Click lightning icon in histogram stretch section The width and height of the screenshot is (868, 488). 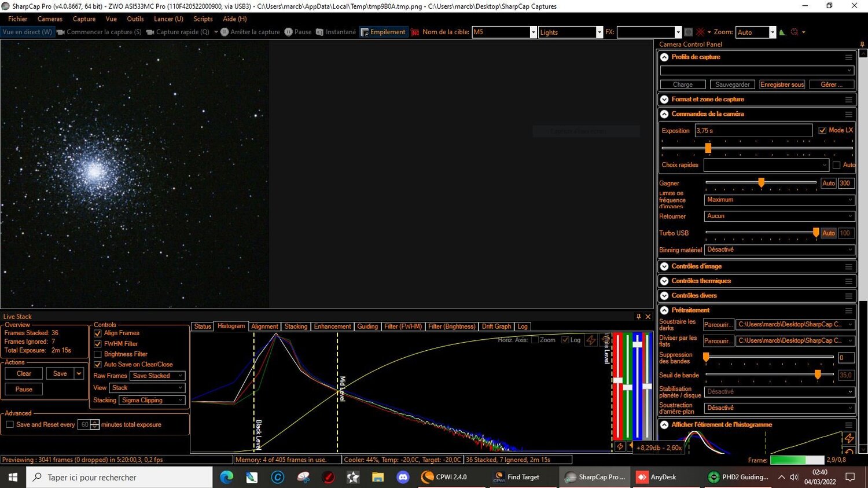click(849, 438)
